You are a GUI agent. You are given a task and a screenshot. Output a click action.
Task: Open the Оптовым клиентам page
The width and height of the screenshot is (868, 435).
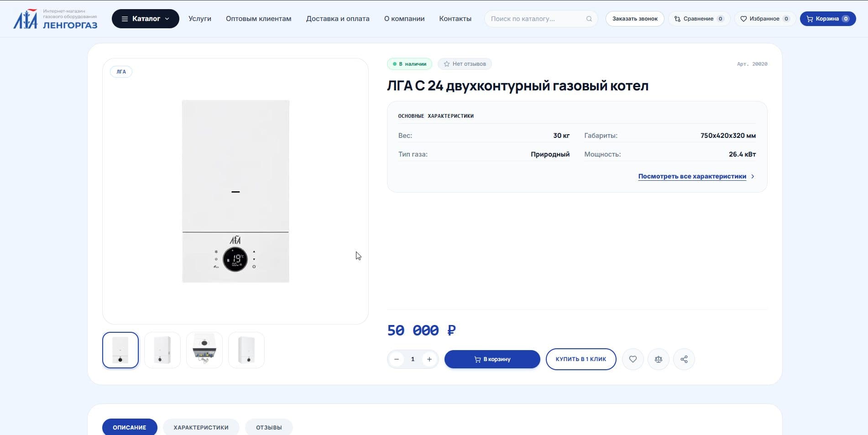(x=258, y=19)
